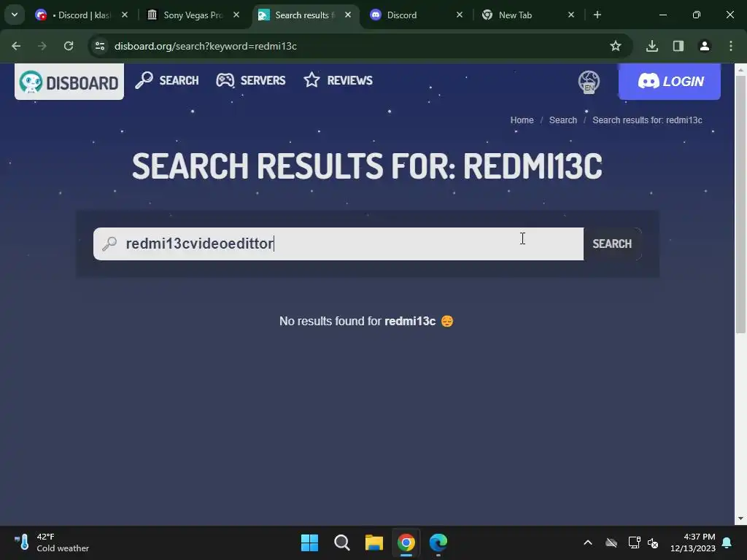Open the Search nav item

pyautogui.click(x=167, y=80)
